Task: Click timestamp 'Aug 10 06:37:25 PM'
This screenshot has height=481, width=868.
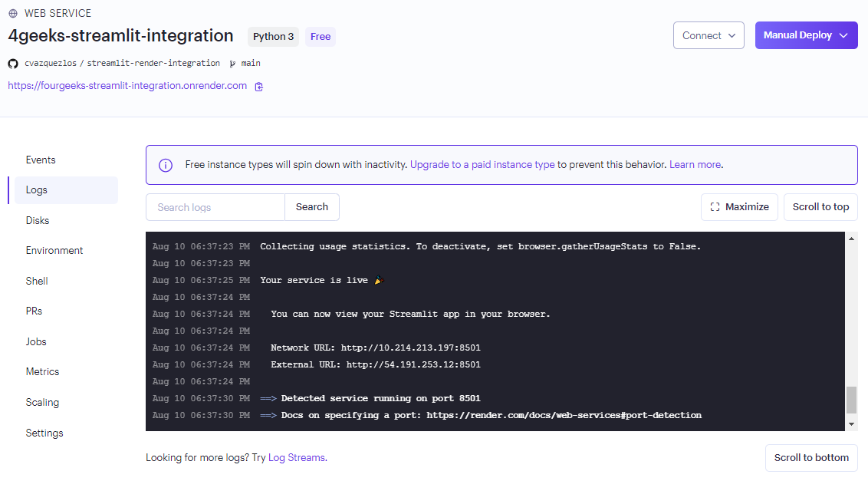Action: point(201,281)
